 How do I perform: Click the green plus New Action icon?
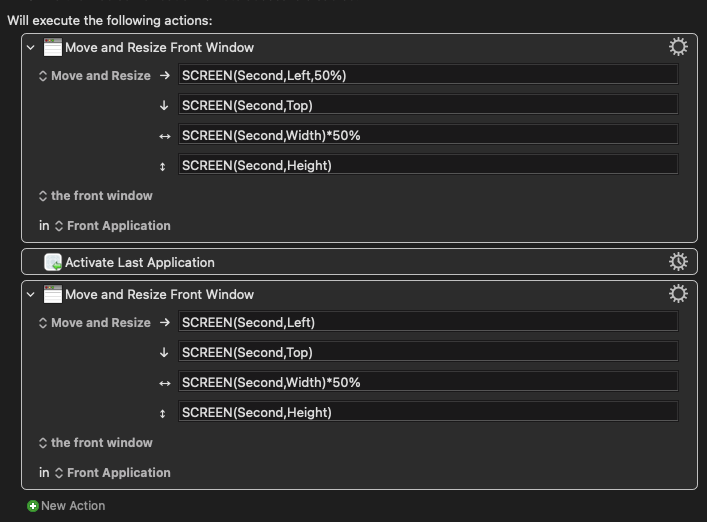[33, 506]
